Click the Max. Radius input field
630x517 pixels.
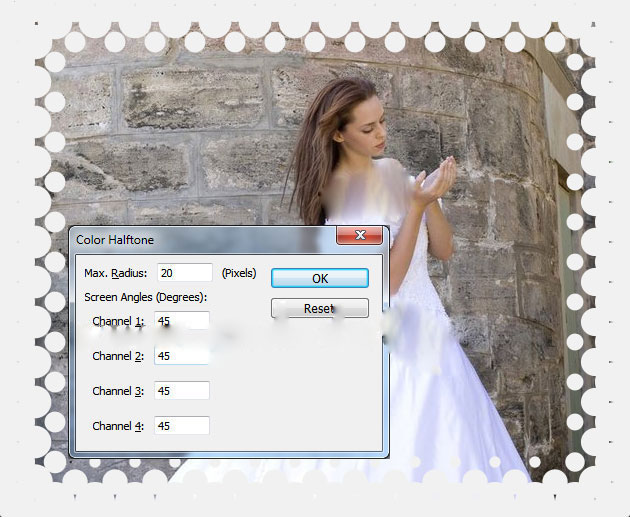click(184, 273)
